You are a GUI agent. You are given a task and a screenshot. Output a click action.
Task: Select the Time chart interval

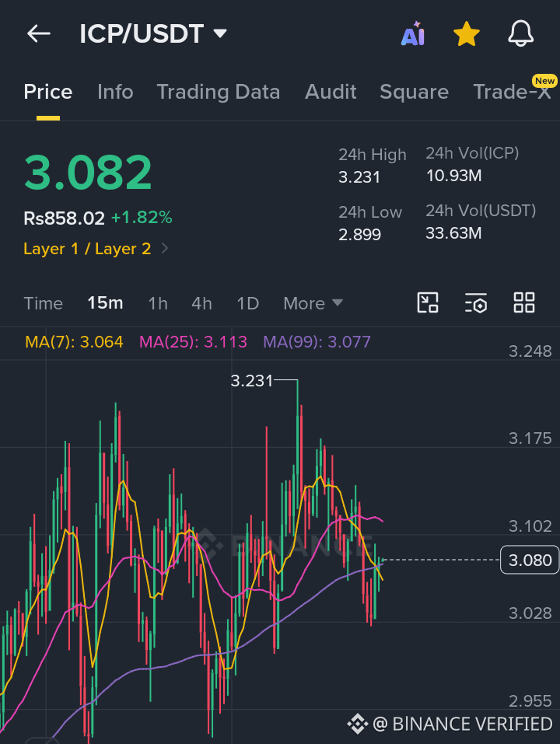tap(44, 303)
